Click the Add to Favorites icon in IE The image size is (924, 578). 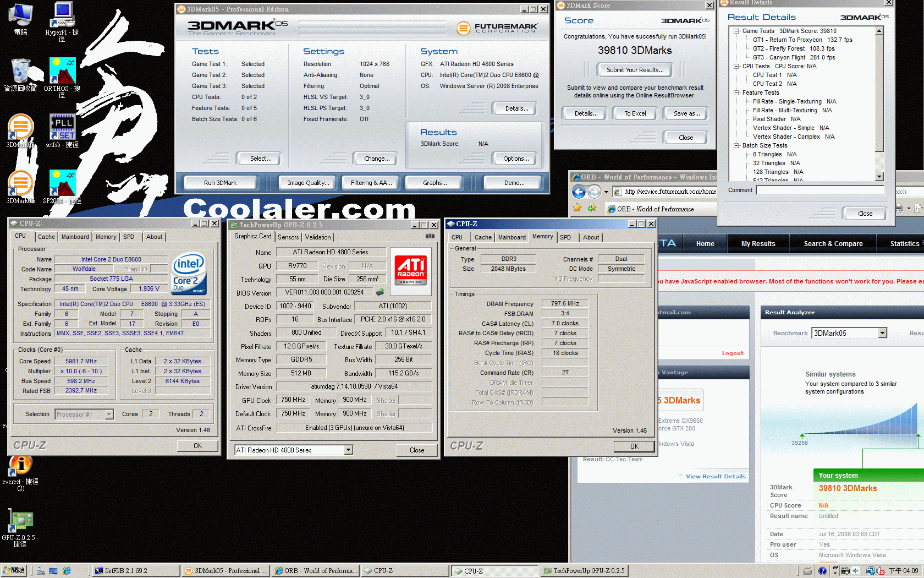pos(592,208)
